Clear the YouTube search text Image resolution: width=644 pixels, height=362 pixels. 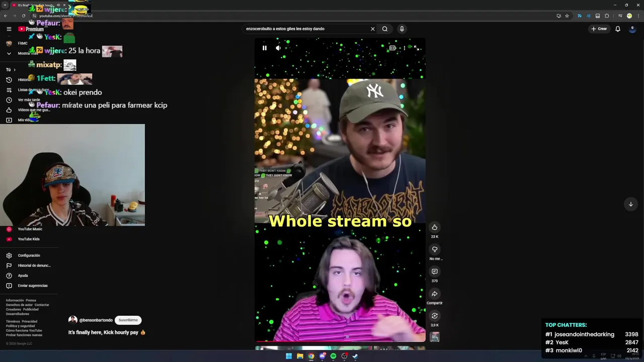click(372, 29)
